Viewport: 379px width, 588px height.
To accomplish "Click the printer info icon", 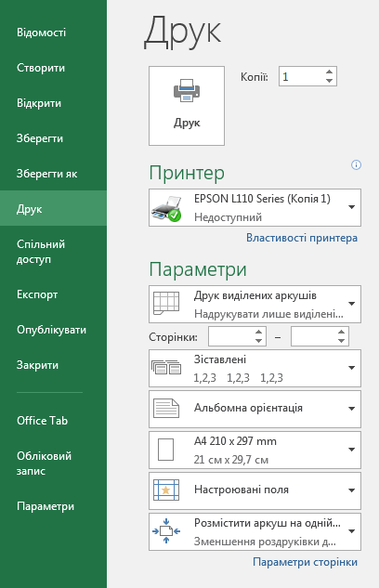I will point(356,165).
